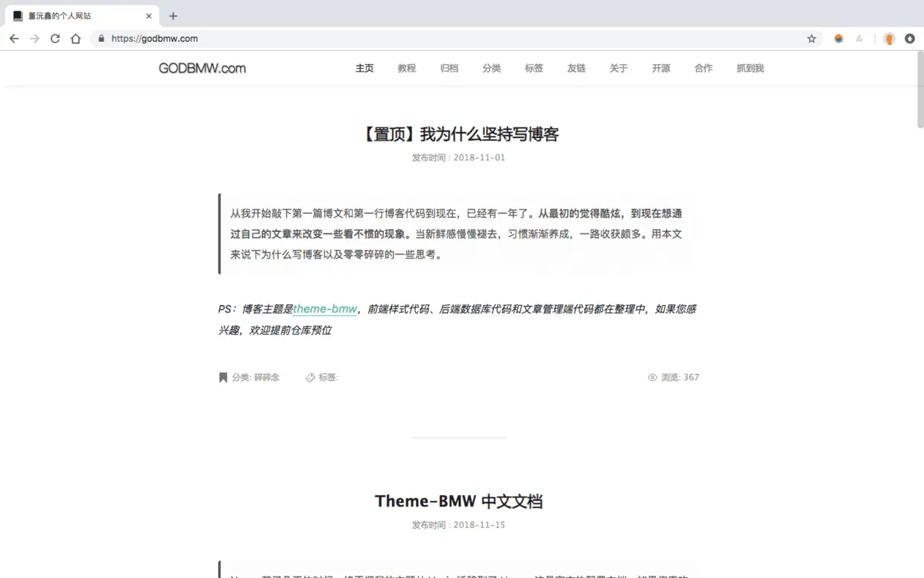The width and height of the screenshot is (924, 578).
Task: Open the browser home page icon
Action: (x=75, y=39)
